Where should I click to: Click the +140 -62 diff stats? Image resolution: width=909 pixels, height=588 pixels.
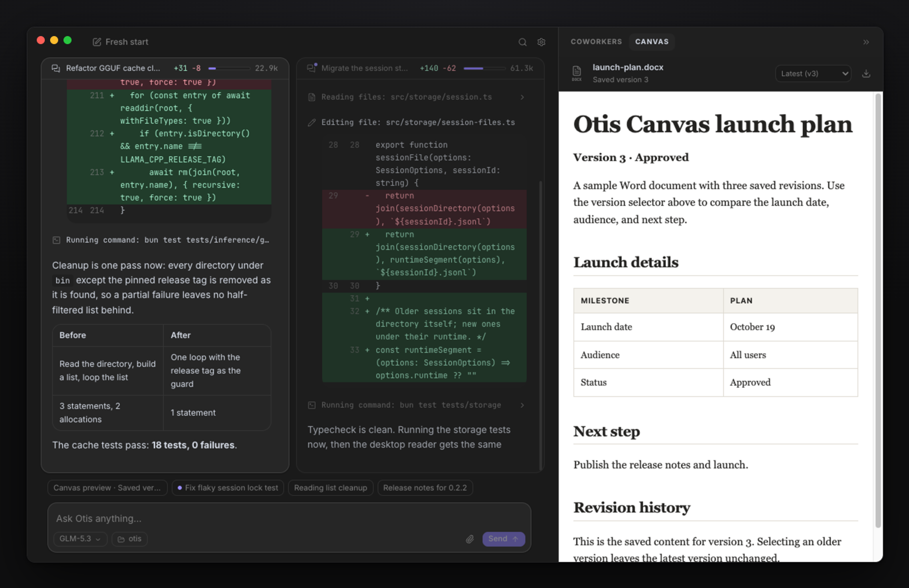[438, 68]
